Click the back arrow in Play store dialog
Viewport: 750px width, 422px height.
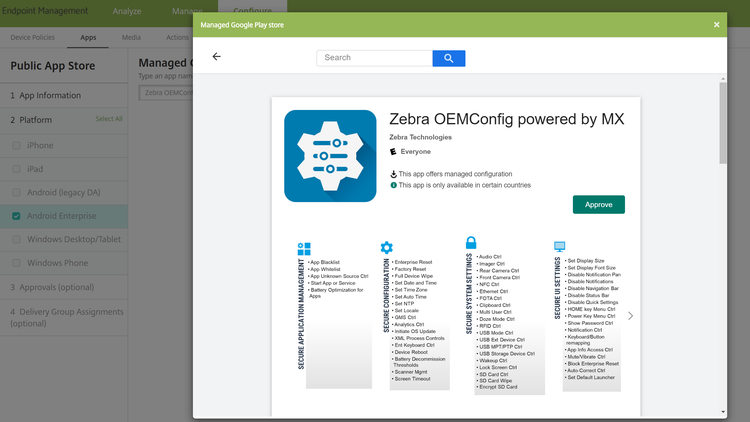click(x=217, y=56)
